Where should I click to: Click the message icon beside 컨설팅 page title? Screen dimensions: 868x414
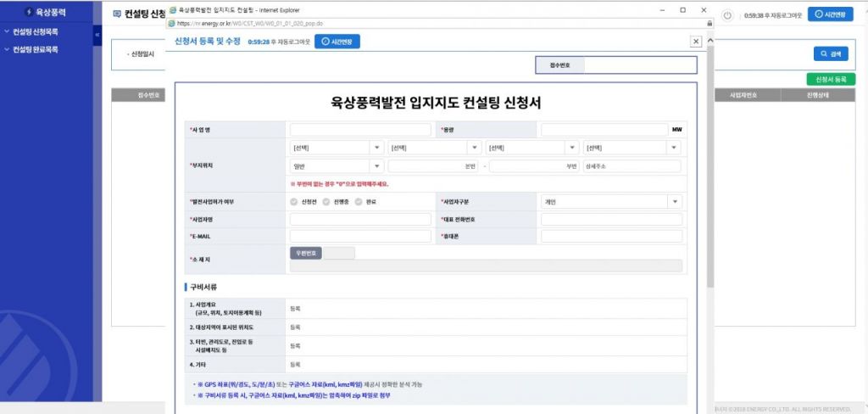click(117, 14)
